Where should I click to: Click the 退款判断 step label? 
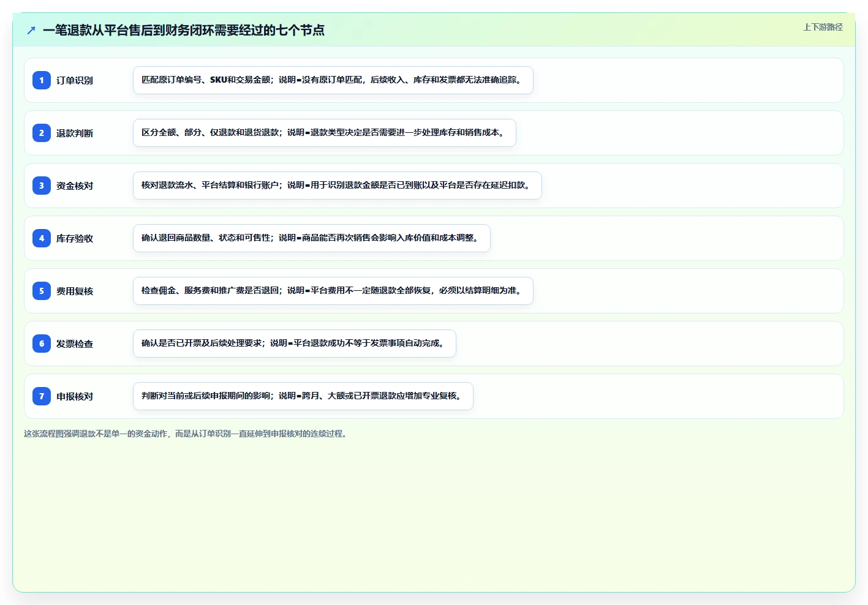[x=75, y=133]
